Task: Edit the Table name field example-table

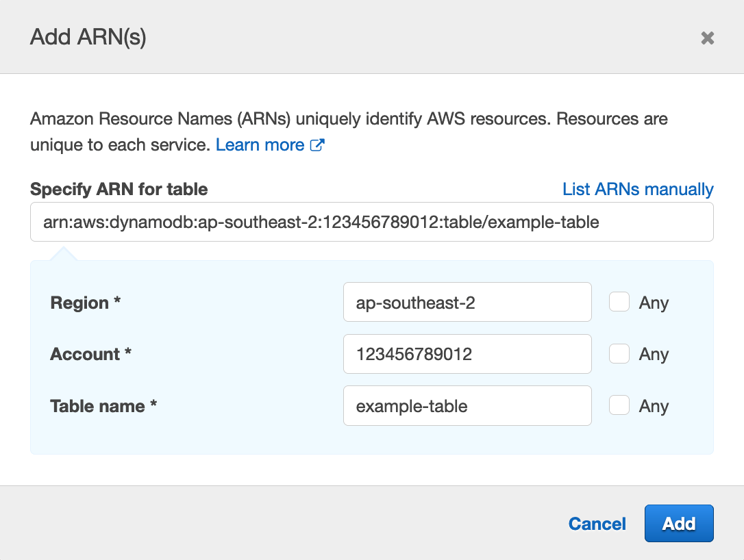Action: click(467, 405)
